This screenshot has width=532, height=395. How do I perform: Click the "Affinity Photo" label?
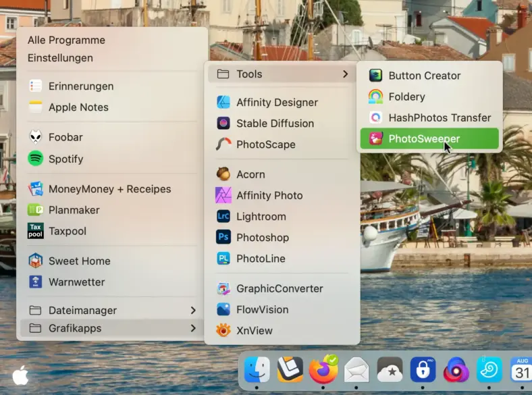[x=269, y=195]
